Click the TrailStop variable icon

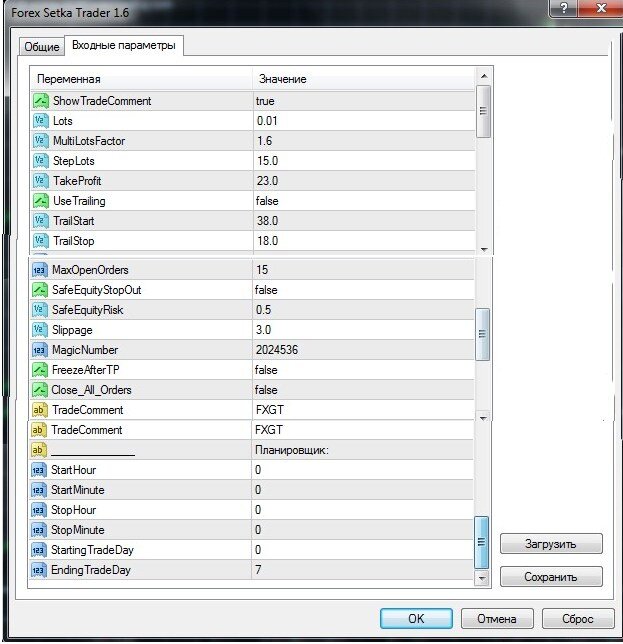(41, 241)
